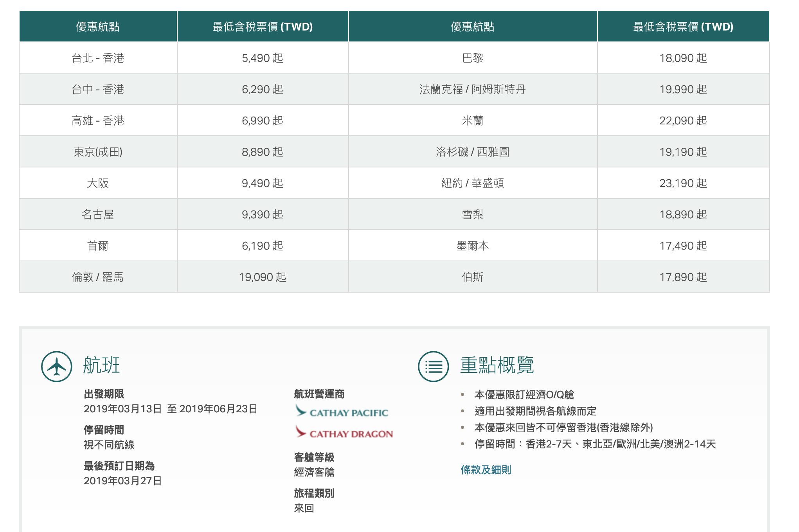
Task: Select the 高雄 - 香港 destination cell
Action: pos(98,120)
